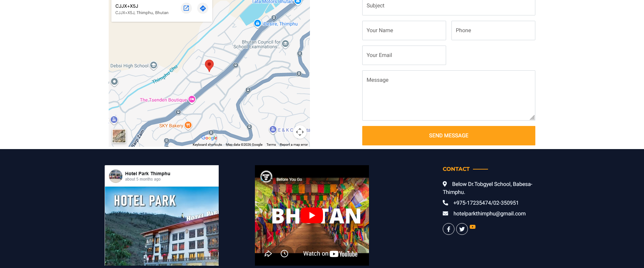Click the Facebook icon in the footer
644x268 pixels.
click(x=448, y=229)
